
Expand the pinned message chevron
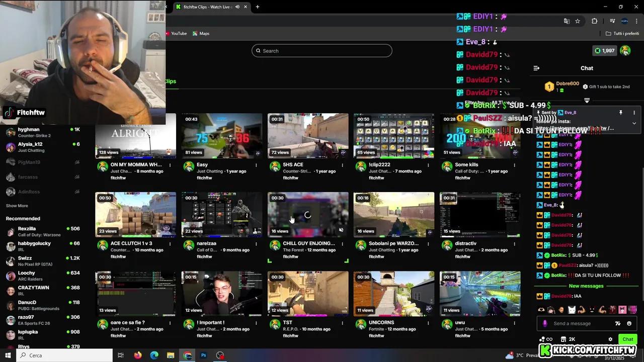pyautogui.click(x=634, y=123)
